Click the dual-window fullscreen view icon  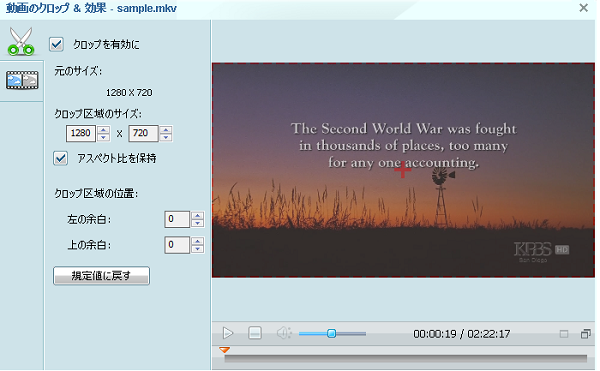[586, 334]
